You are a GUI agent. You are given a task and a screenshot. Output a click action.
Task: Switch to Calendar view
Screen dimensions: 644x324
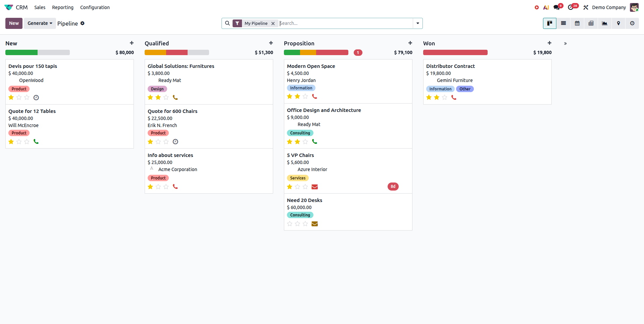(x=577, y=23)
